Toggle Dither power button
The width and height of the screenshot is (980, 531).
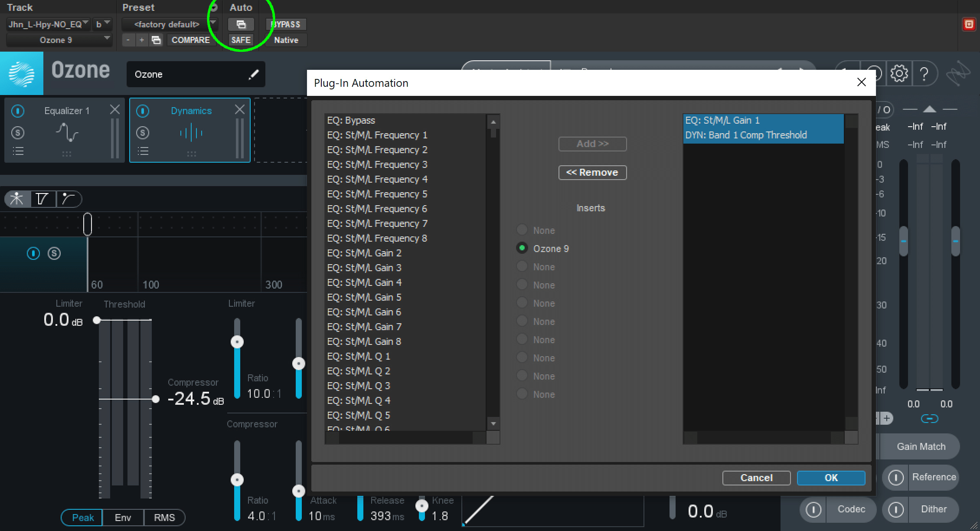coord(896,509)
